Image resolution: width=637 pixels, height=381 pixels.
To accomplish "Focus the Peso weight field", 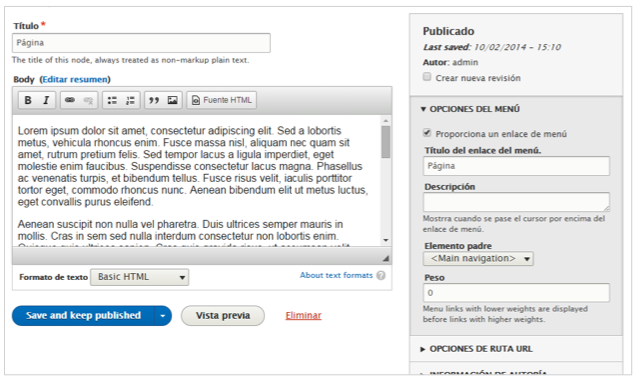I will click(x=516, y=293).
